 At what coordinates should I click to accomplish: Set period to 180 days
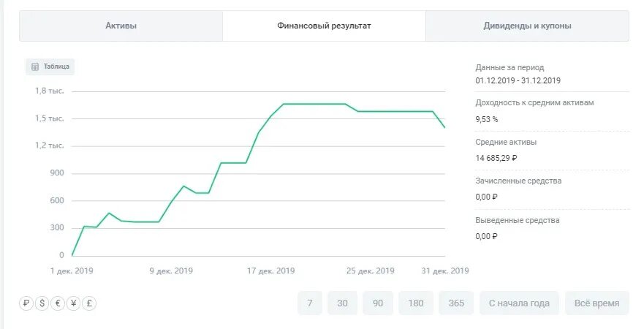416,303
